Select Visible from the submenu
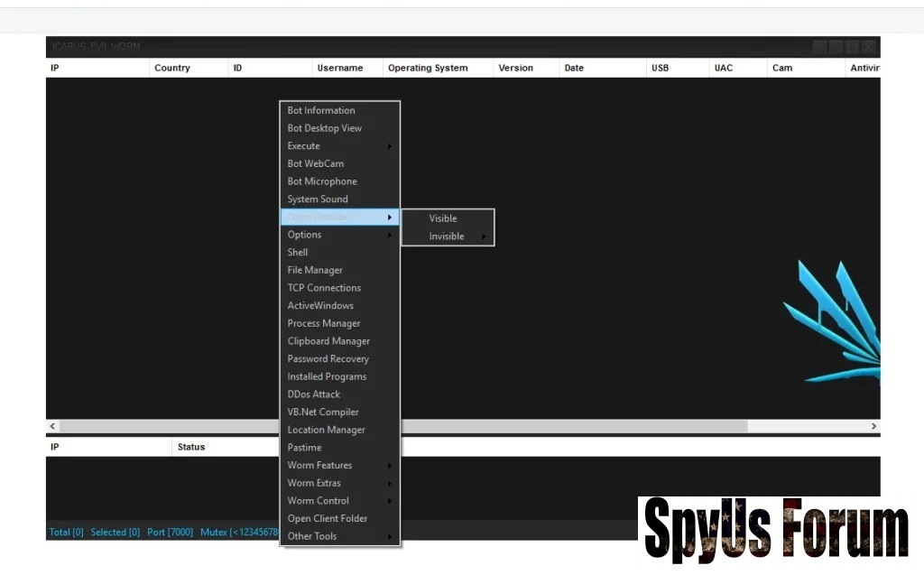The image size is (924, 575). click(x=443, y=218)
